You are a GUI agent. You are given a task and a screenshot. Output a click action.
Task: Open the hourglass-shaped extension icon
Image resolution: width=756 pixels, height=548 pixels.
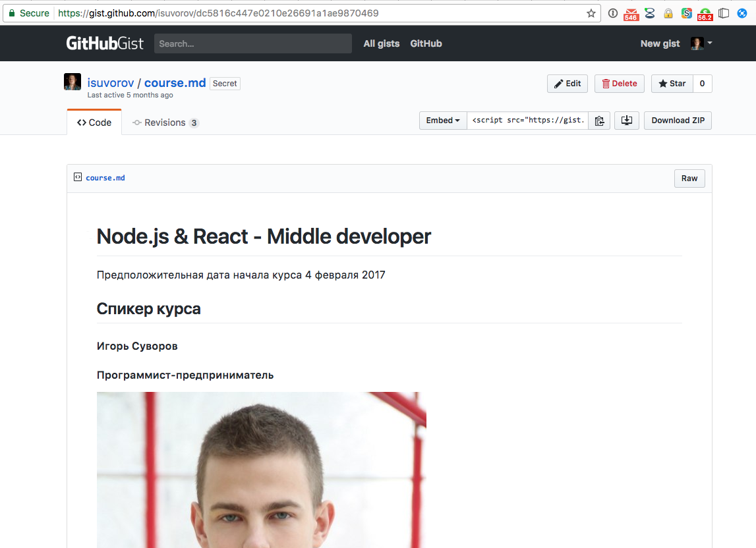[650, 13]
